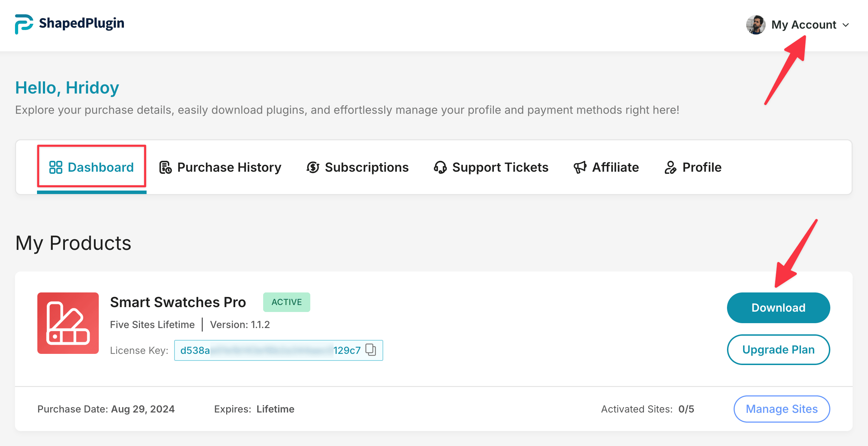Go to the Support Tickets tab
Image resolution: width=868 pixels, height=446 pixels.
tap(500, 168)
